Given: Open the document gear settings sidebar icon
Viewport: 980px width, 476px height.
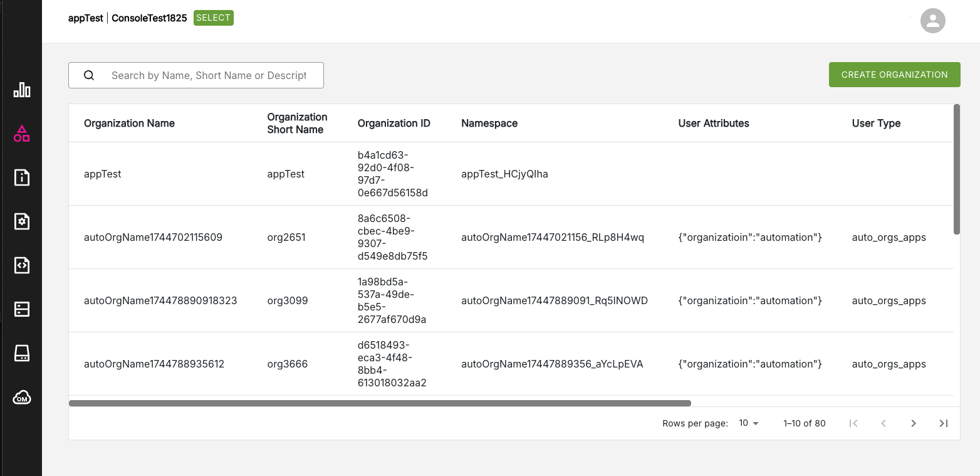Looking at the screenshot, I should coord(22,221).
